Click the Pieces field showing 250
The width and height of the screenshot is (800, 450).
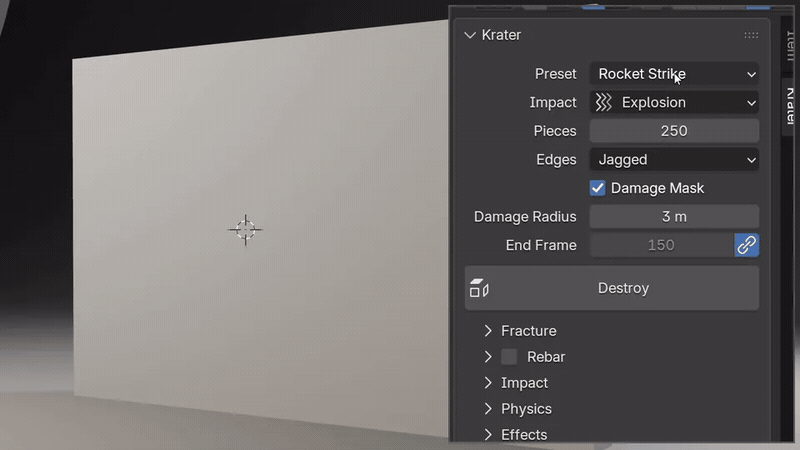[674, 131]
